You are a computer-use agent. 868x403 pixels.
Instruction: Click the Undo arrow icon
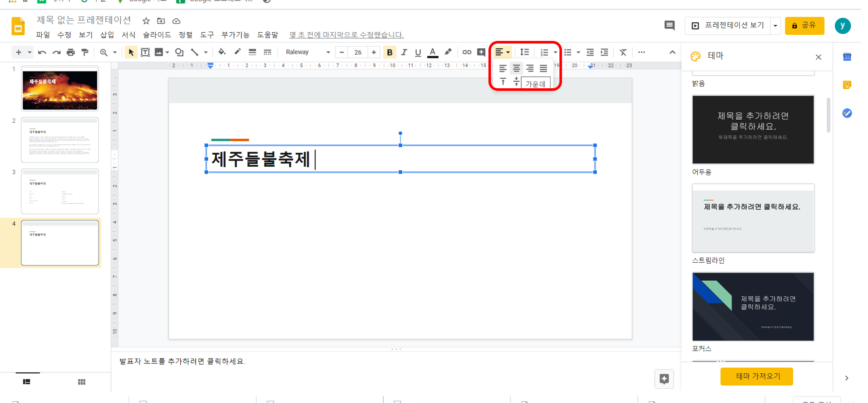pos(42,52)
